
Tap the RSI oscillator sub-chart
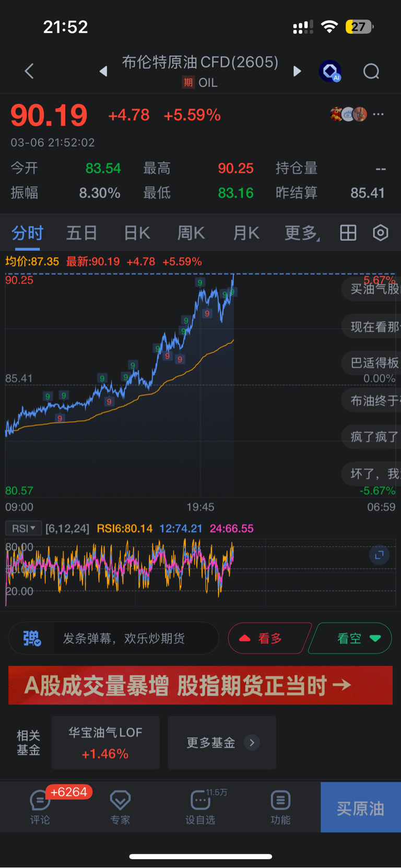point(200,572)
